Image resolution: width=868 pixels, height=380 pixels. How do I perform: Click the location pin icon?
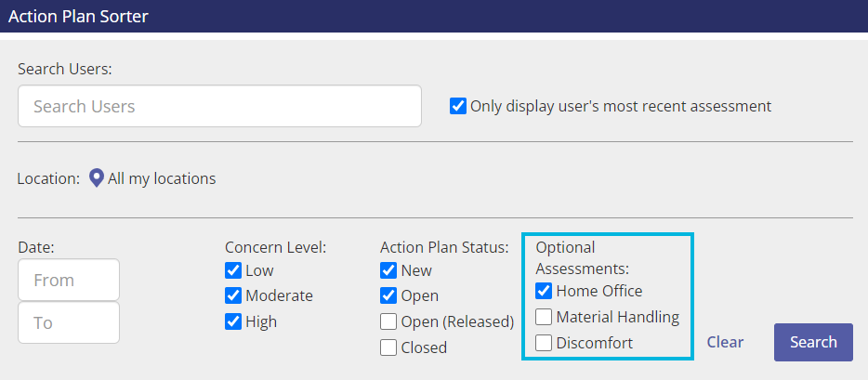tap(97, 178)
